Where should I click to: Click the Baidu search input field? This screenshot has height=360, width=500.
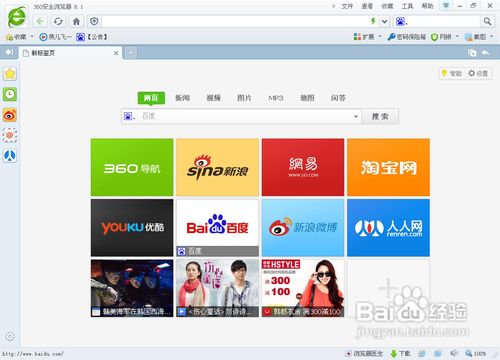(246, 116)
